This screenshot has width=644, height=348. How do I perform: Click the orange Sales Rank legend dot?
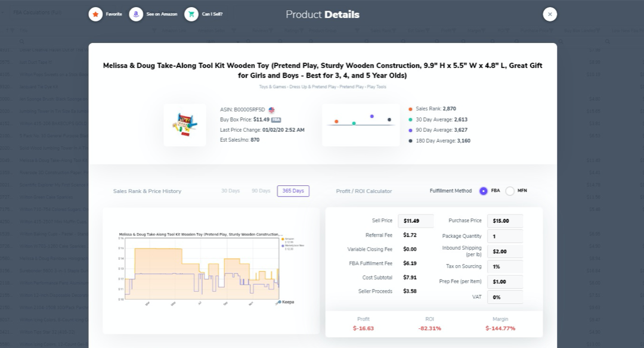[x=410, y=109]
